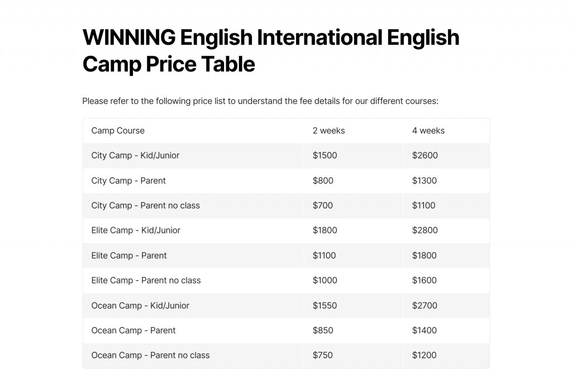Image resolution: width=572 pixels, height=392 pixels.
Task: Select the Elite Camp - Parent cell
Action: point(129,255)
